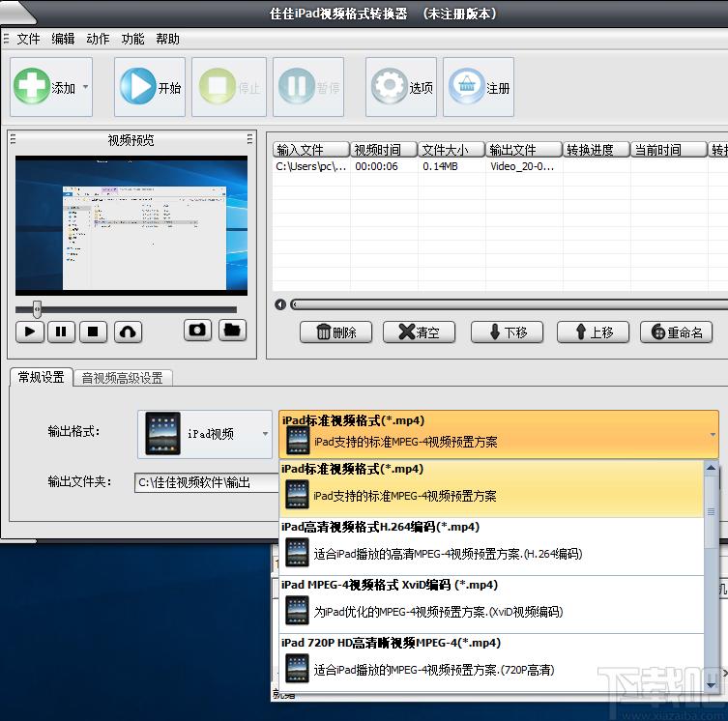Click the Video_20-0... output file cell
The image size is (728, 721).
point(522,166)
